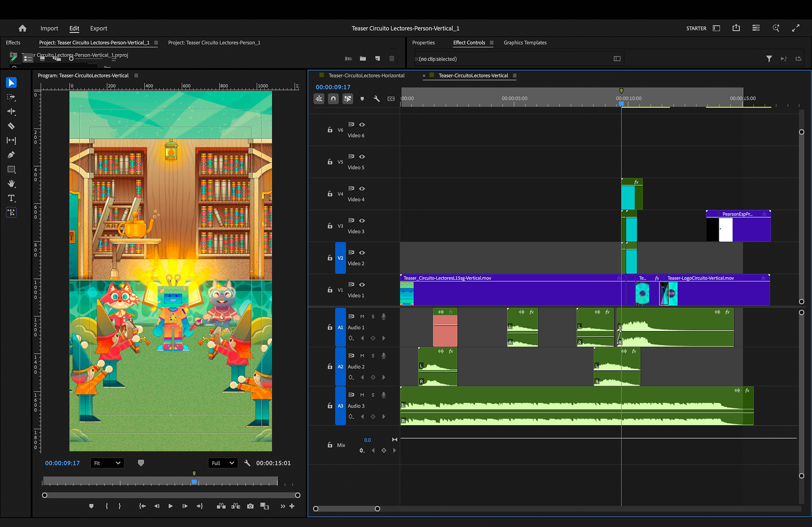Hide Video 4 track output
This screenshot has height=527, width=812.
coord(362,188)
